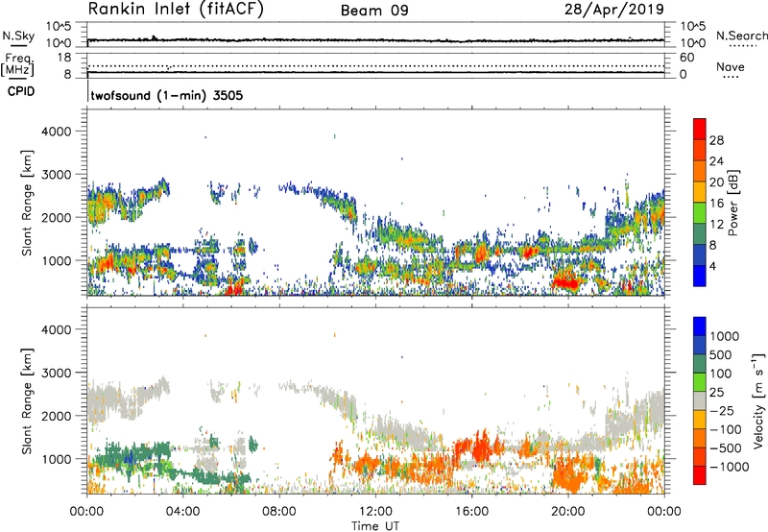The width and height of the screenshot is (768, 532).
Task: Click the date '28/Apr/2019'
Action: [614, 9]
